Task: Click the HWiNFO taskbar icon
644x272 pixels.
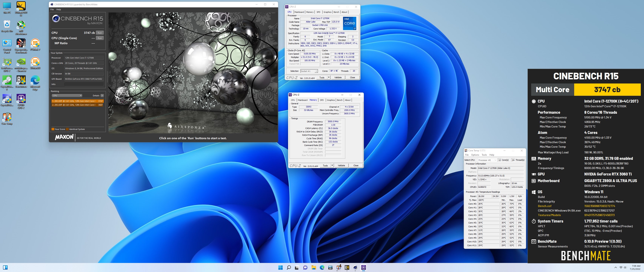Action: (330, 267)
